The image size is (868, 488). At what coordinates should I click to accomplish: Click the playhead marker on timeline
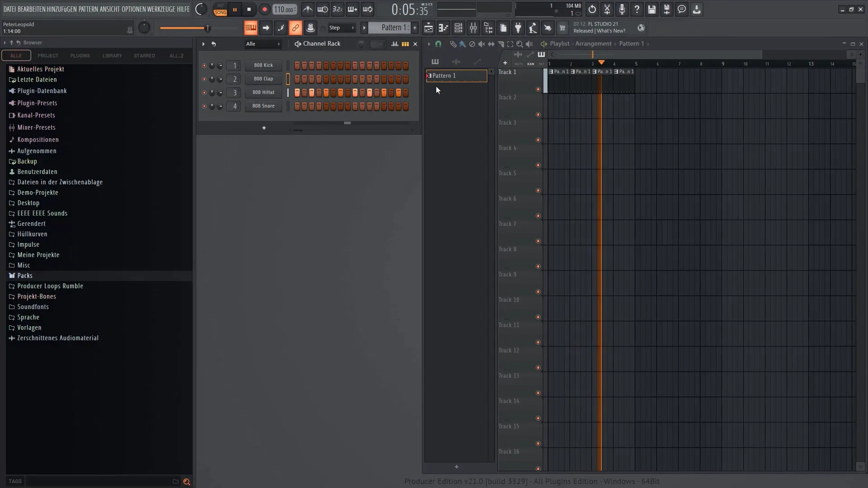point(601,62)
